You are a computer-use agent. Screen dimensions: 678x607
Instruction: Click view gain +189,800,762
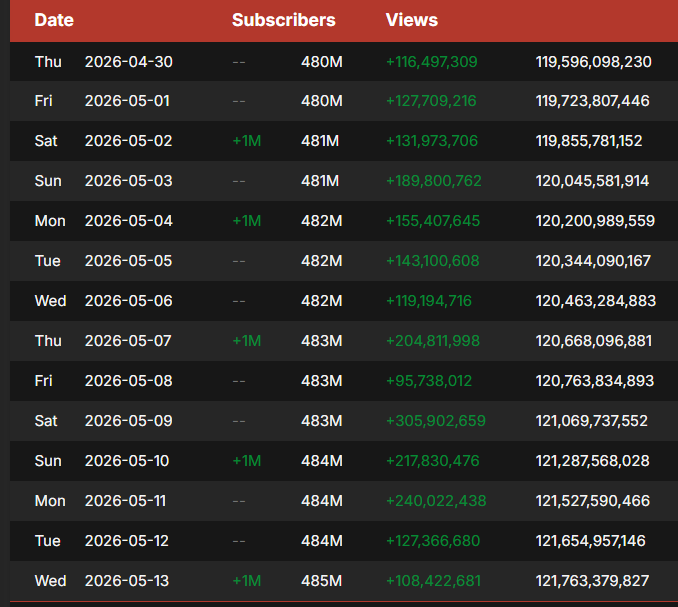(434, 181)
